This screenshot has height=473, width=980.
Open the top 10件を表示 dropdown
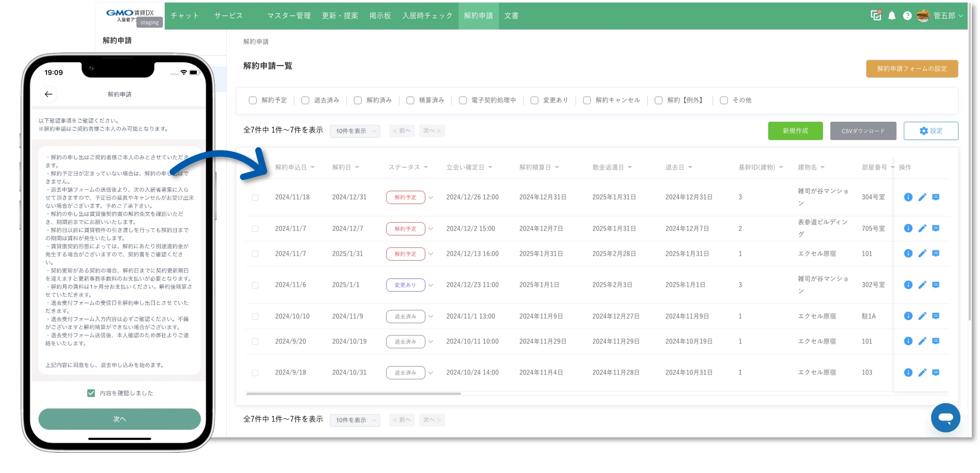click(355, 131)
